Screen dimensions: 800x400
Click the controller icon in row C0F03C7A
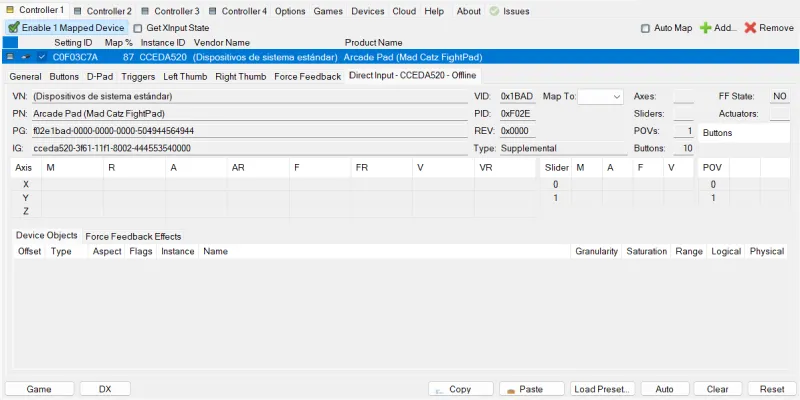point(10,57)
